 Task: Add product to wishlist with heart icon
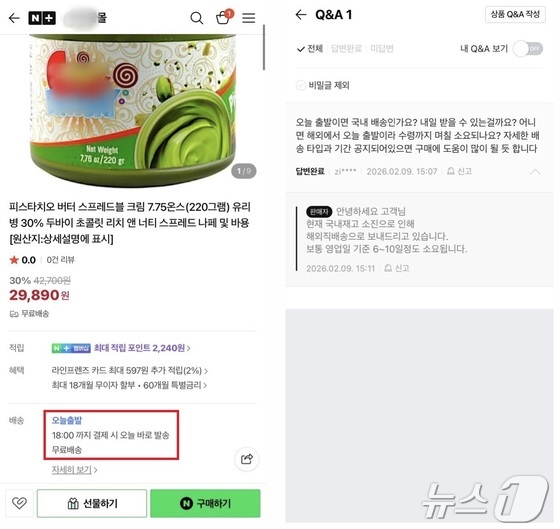19,503
